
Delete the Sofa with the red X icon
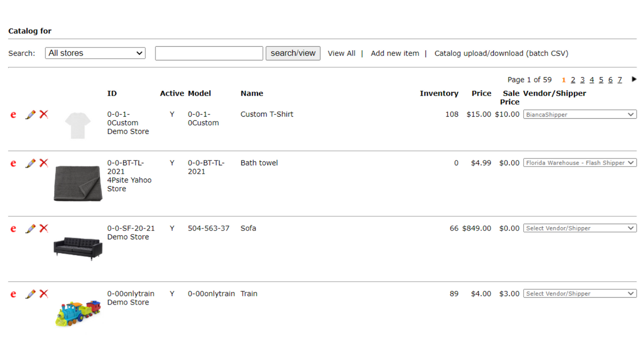click(43, 228)
